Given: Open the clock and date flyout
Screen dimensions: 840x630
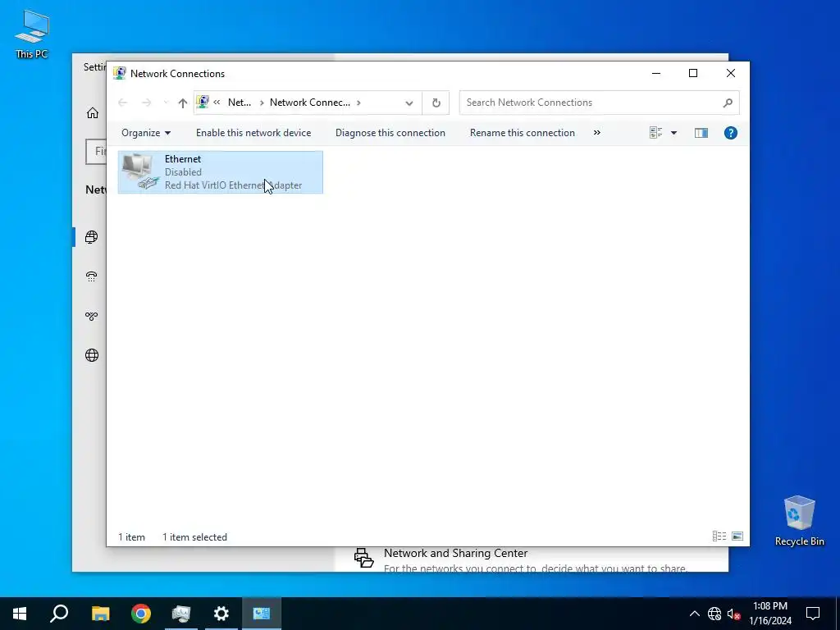Looking at the screenshot, I should 770,614.
